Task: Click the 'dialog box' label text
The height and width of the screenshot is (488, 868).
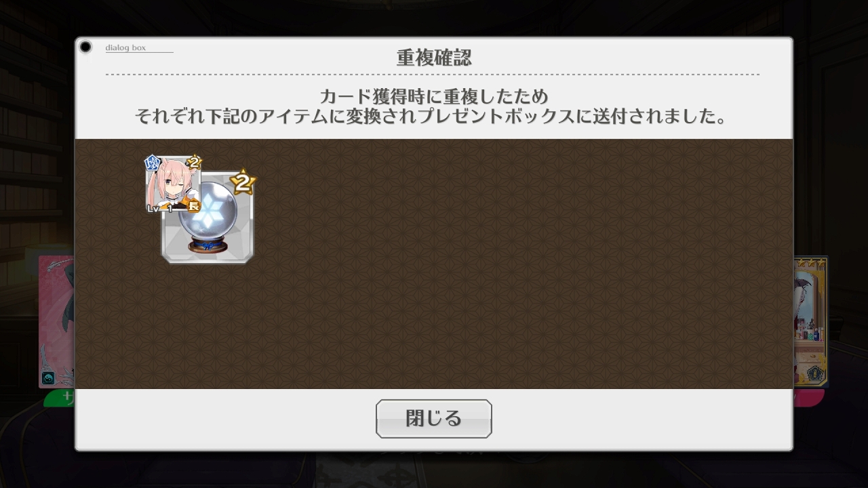Action: pyautogui.click(x=125, y=47)
